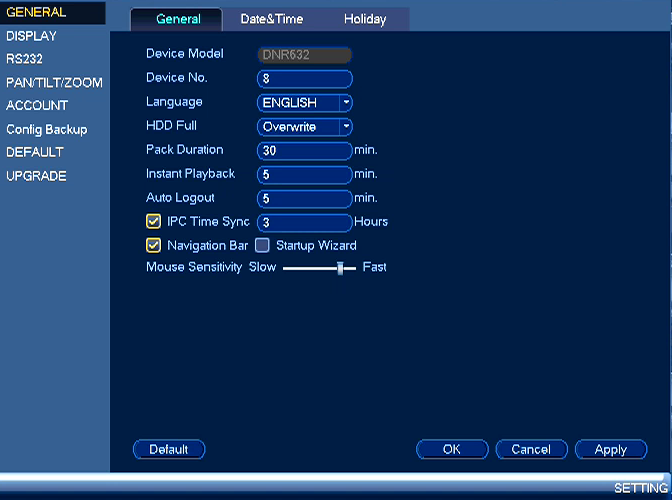Click the Auto Logout minutes field

tap(305, 199)
